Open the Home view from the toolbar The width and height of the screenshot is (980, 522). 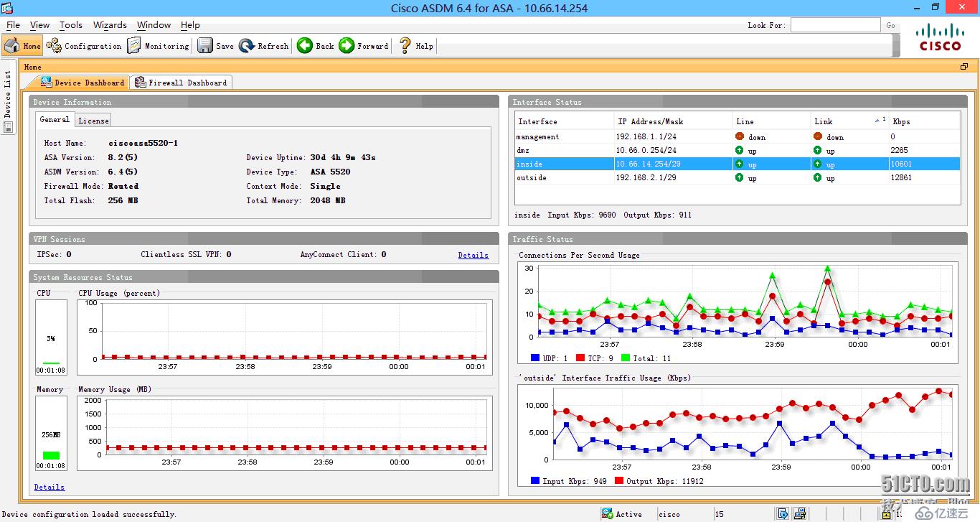[23, 46]
